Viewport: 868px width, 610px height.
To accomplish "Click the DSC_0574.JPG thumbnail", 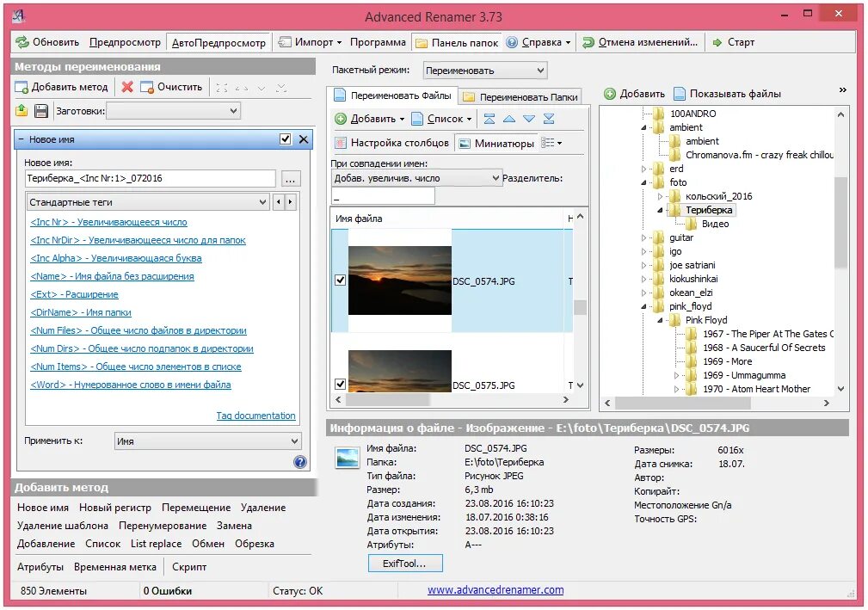I will point(400,280).
